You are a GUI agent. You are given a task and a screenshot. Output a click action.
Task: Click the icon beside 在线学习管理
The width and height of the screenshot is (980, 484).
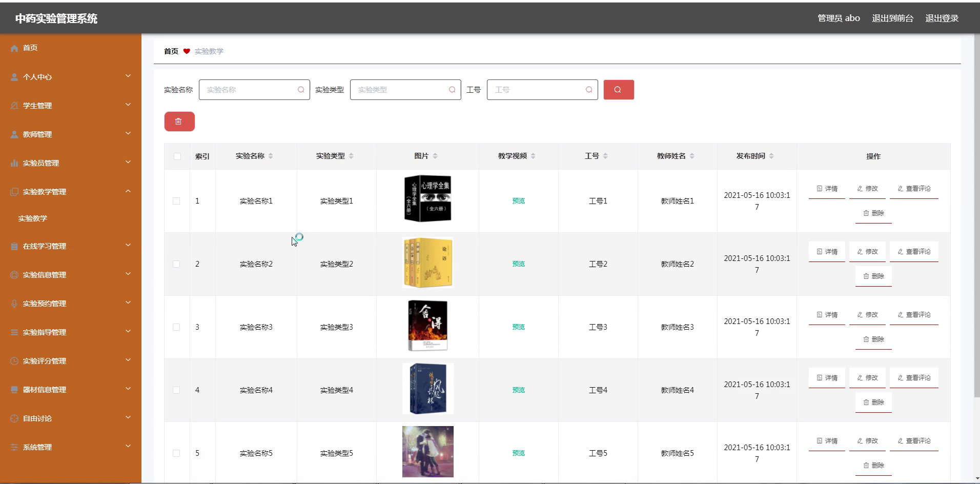click(x=14, y=246)
